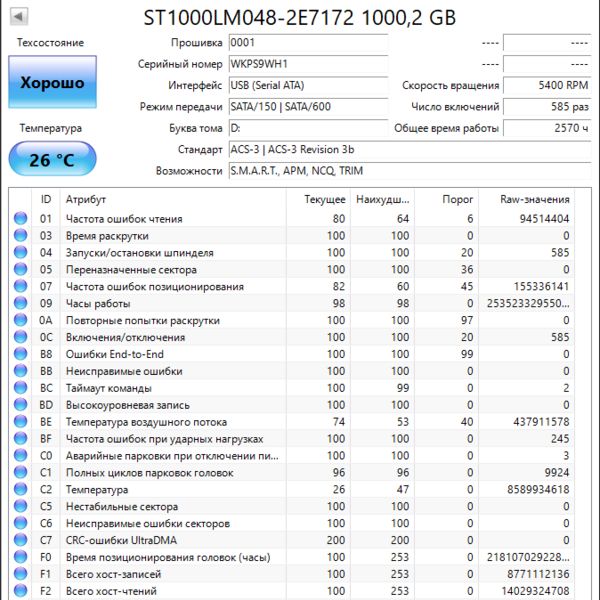Viewport: 600px width, 600px height.
Task: Select the status icon for attribute F0
Action: 20,556
